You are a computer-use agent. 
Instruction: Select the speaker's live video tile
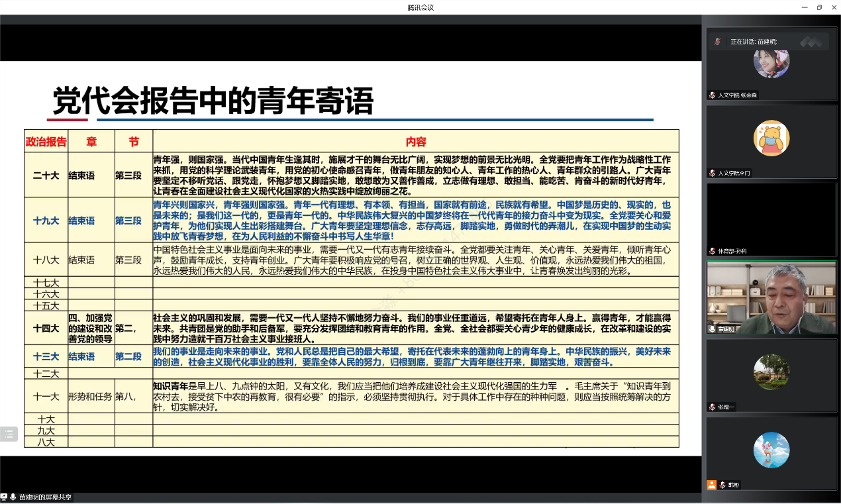coord(771,297)
